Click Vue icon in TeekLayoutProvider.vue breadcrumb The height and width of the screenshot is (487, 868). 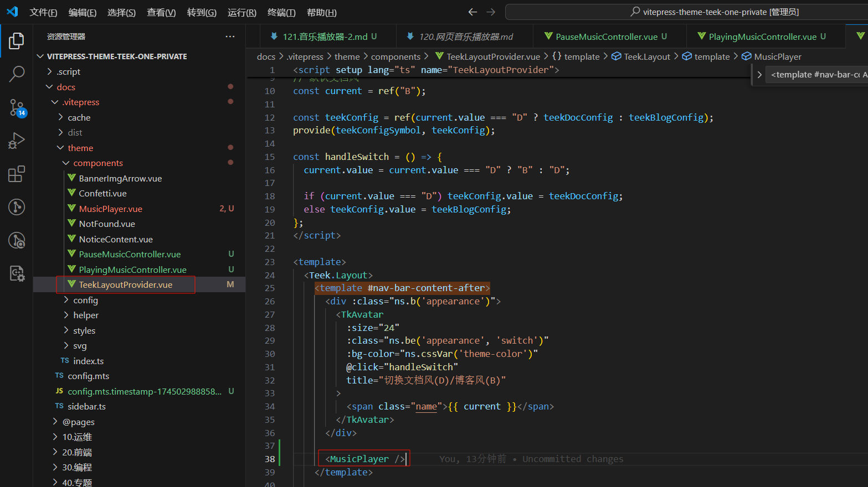[x=439, y=56]
